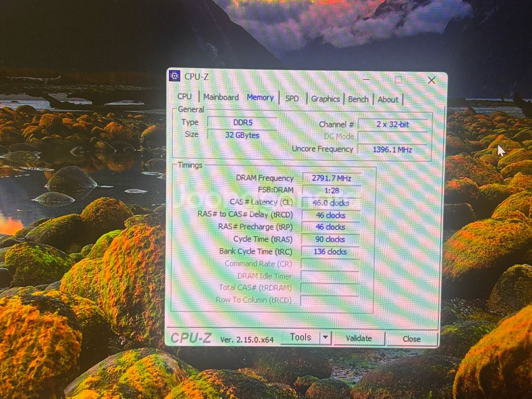Click the Uncore Frequency label

[x=322, y=149]
